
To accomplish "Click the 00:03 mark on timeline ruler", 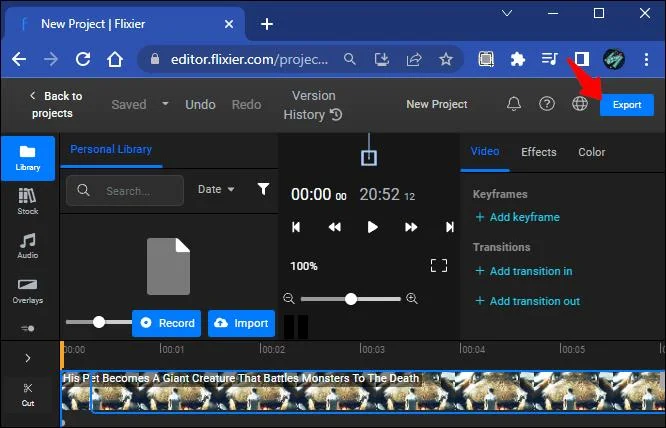I will [372, 349].
